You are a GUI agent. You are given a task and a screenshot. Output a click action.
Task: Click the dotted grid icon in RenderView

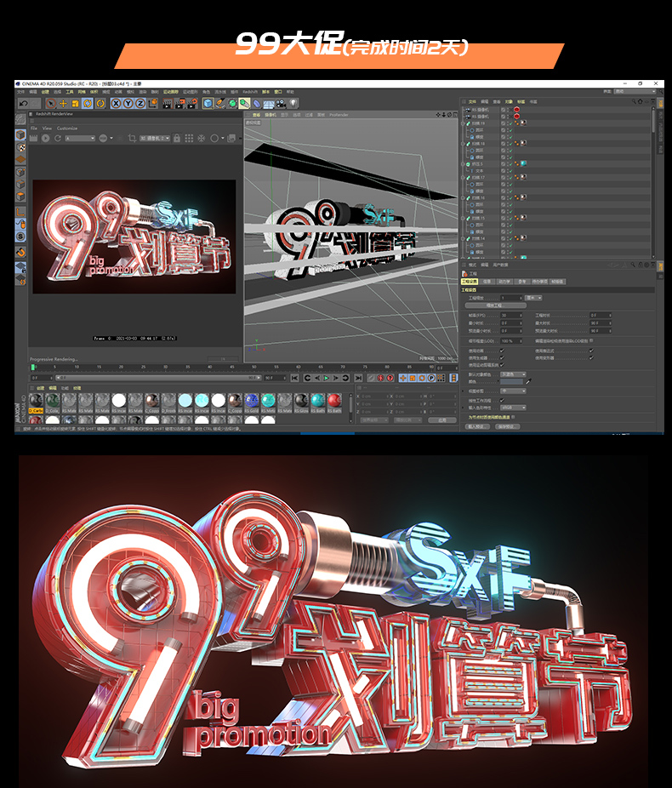(x=189, y=138)
